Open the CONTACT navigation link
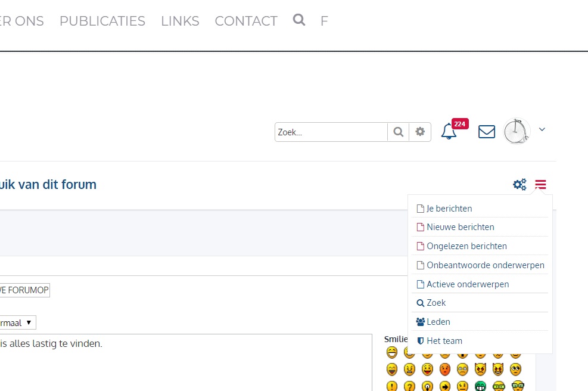 point(246,21)
